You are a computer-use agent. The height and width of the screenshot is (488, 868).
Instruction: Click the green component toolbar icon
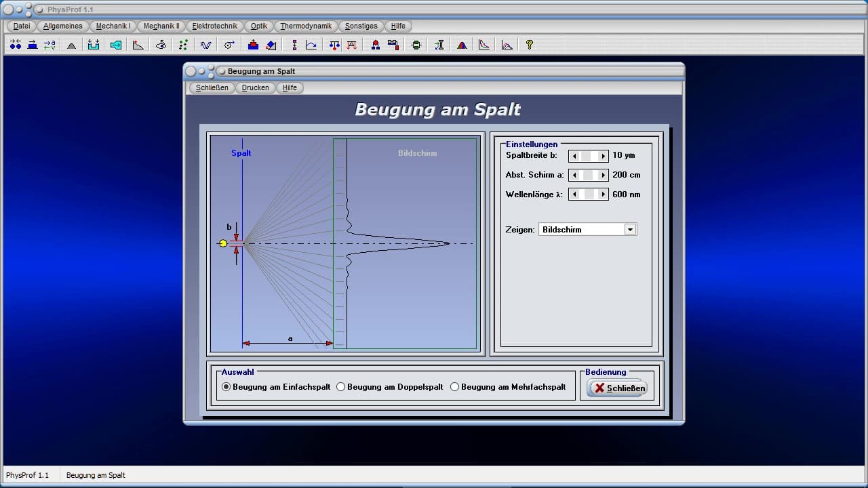pos(416,45)
